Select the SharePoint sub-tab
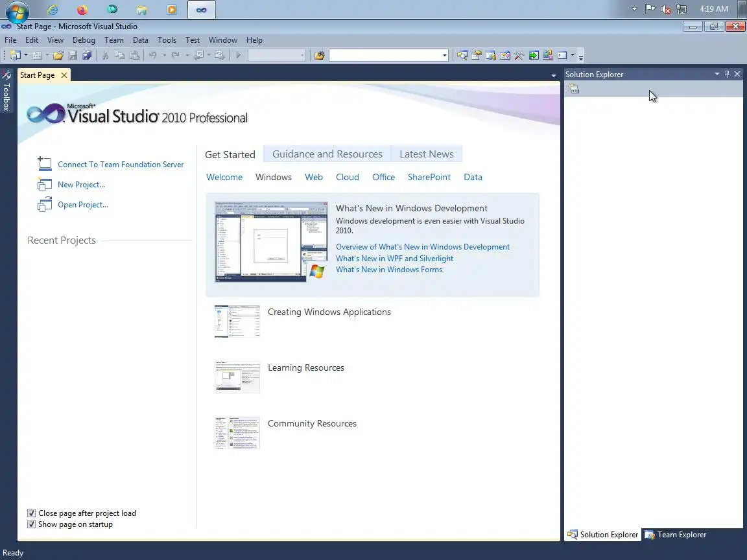The width and height of the screenshot is (747, 560). pos(429,177)
